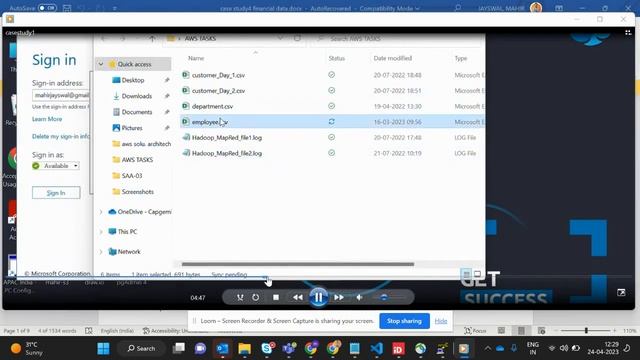Open Skype from the taskbar
The height and width of the screenshot is (360, 640).
pyautogui.click(x=267, y=349)
